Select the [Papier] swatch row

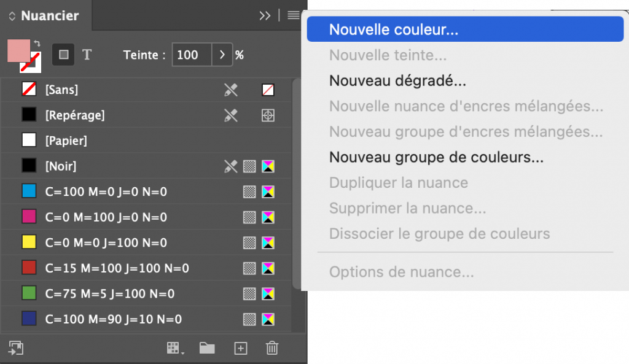pos(66,141)
